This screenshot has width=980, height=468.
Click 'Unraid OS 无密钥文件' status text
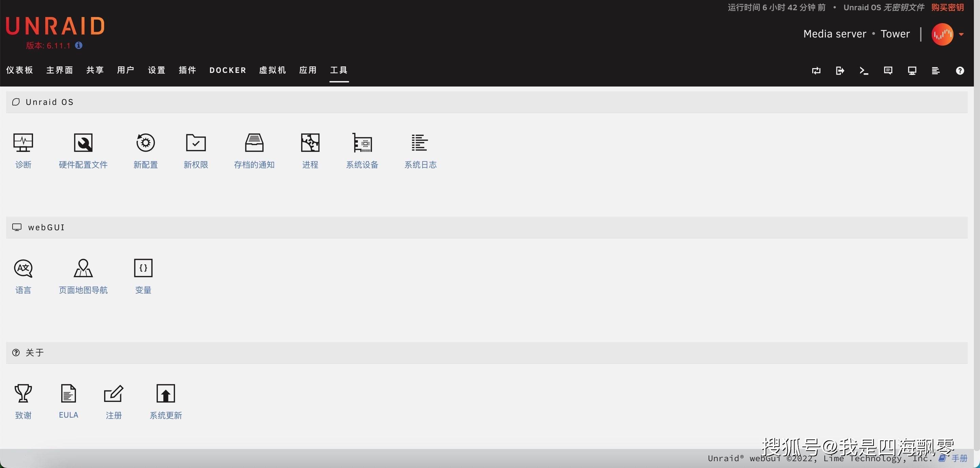coord(884,7)
